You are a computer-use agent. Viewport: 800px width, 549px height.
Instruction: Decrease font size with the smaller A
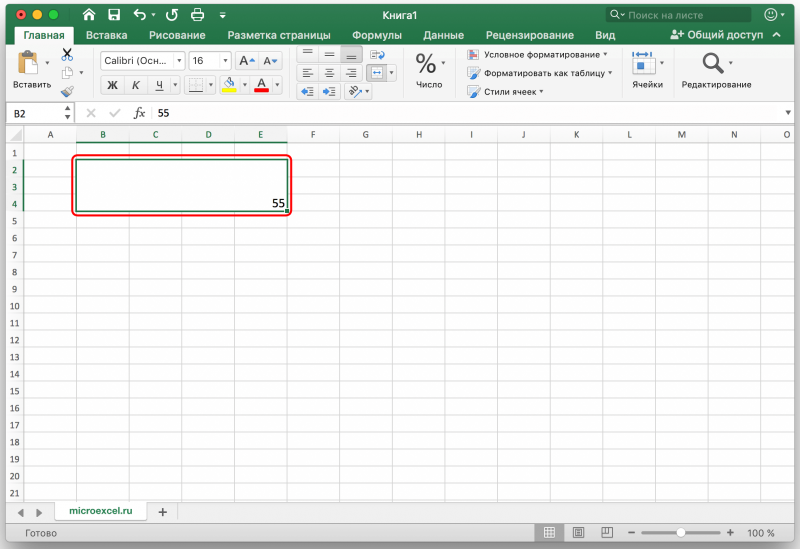coord(270,61)
